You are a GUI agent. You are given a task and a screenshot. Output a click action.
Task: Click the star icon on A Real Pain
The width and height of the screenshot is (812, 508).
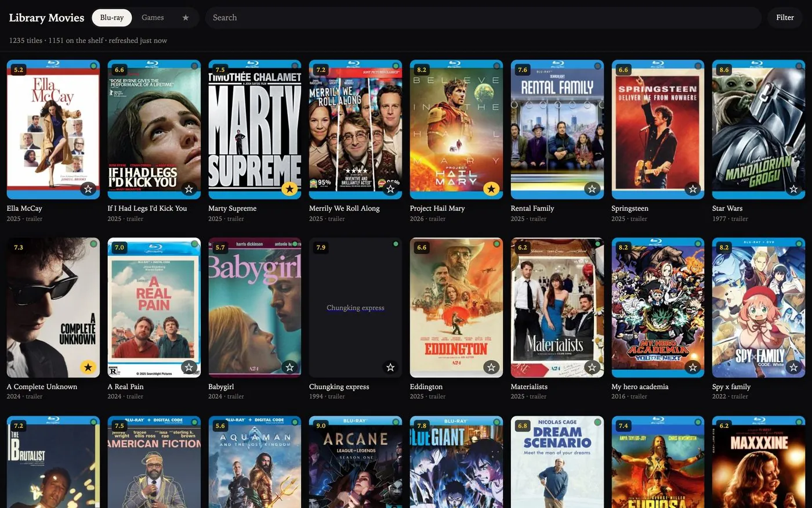click(x=189, y=367)
